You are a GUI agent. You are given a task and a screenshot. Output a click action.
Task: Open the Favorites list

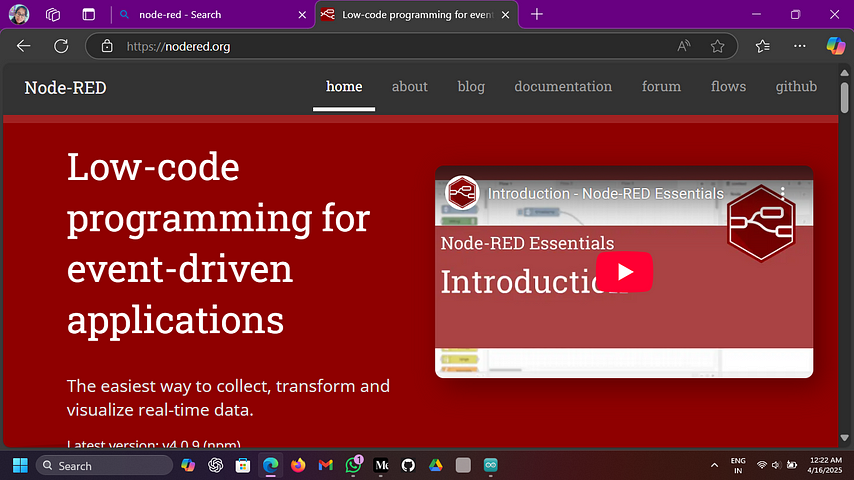pos(762,46)
